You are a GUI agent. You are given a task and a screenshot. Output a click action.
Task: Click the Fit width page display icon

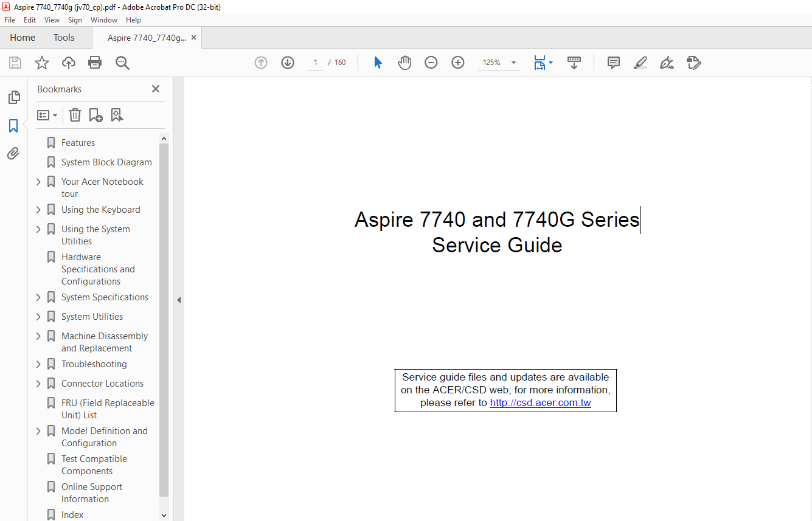540,63
